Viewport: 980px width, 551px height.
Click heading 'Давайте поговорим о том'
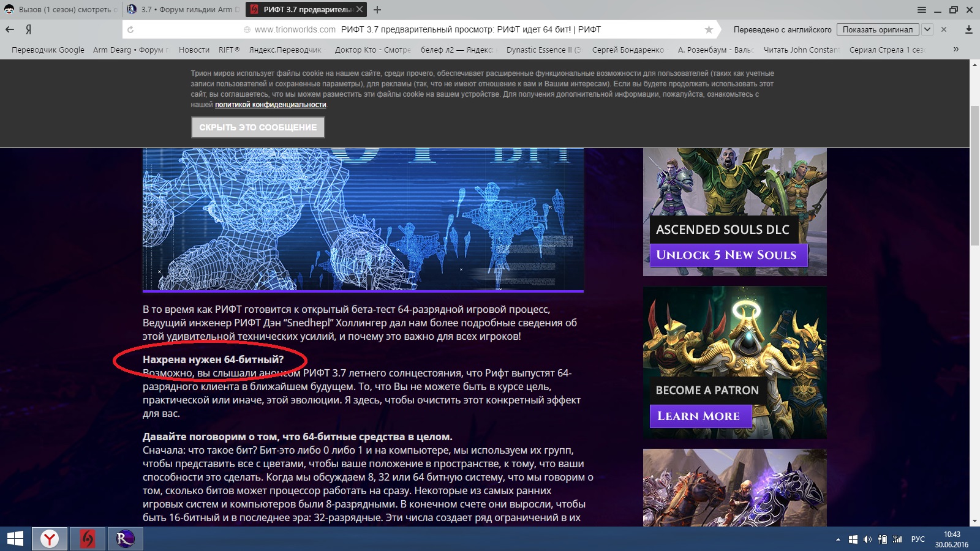298,437
